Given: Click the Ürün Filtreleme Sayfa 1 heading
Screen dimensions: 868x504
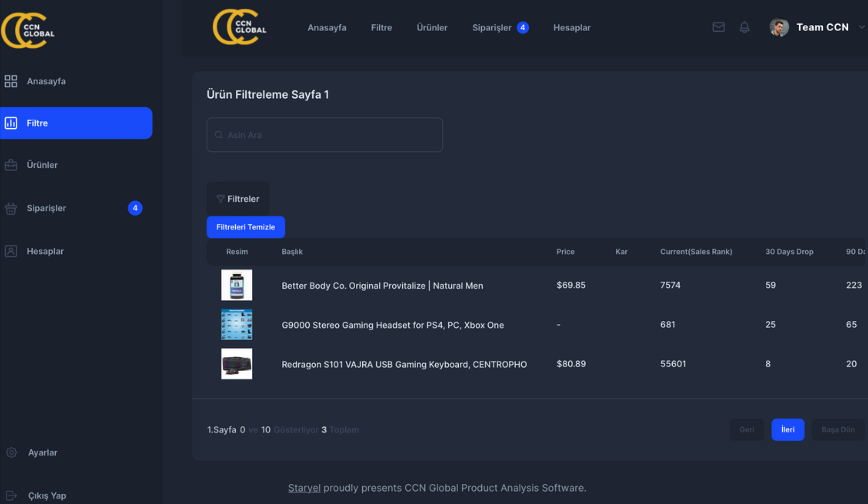Looking at the screenshot, I should tap(267, 94).
